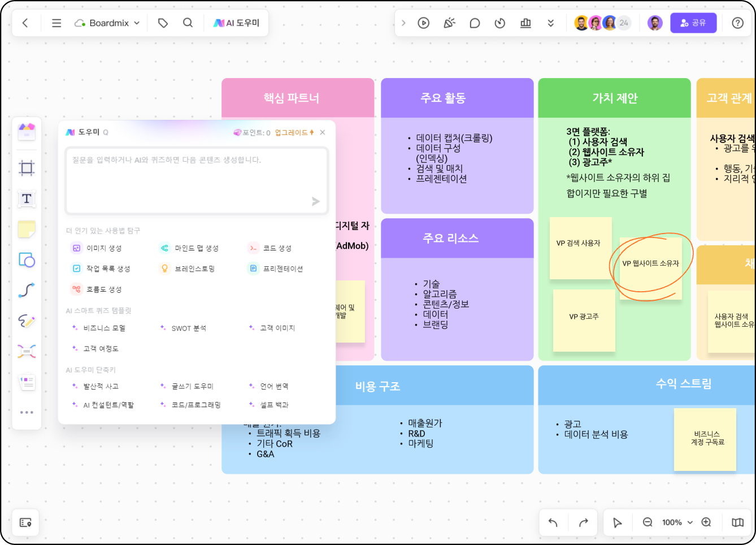
Task: Select 셀프 백과 shortcut
Action: click(x=268, y=405)
